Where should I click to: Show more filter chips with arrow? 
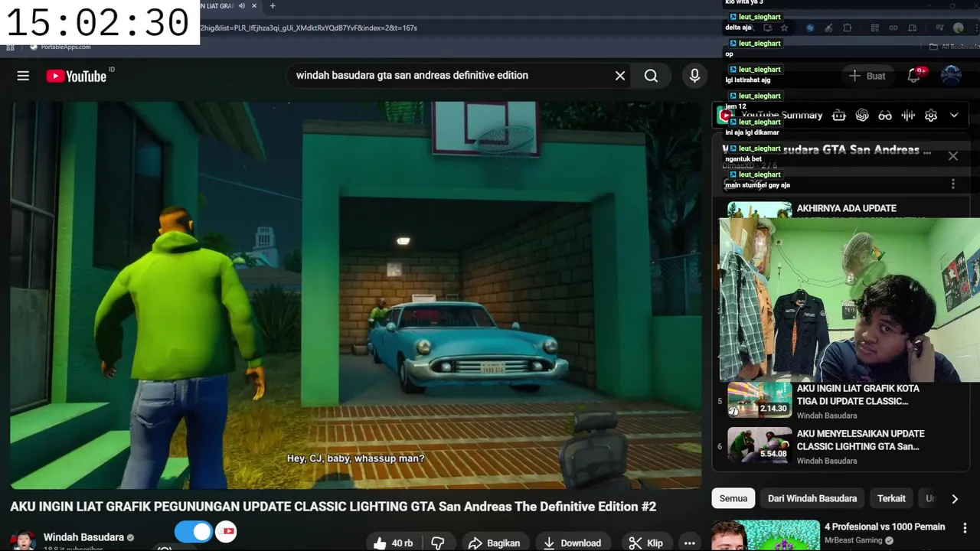(954, 499)
